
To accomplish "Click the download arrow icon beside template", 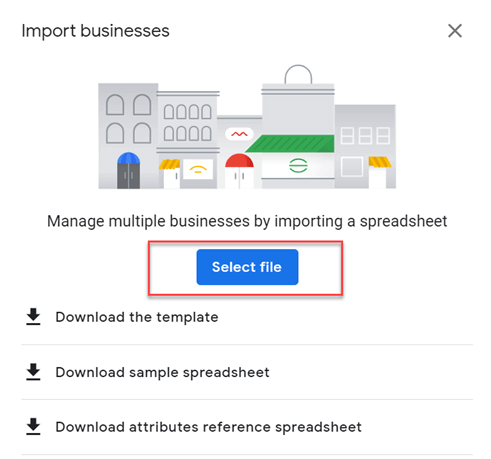I will 33,317.
